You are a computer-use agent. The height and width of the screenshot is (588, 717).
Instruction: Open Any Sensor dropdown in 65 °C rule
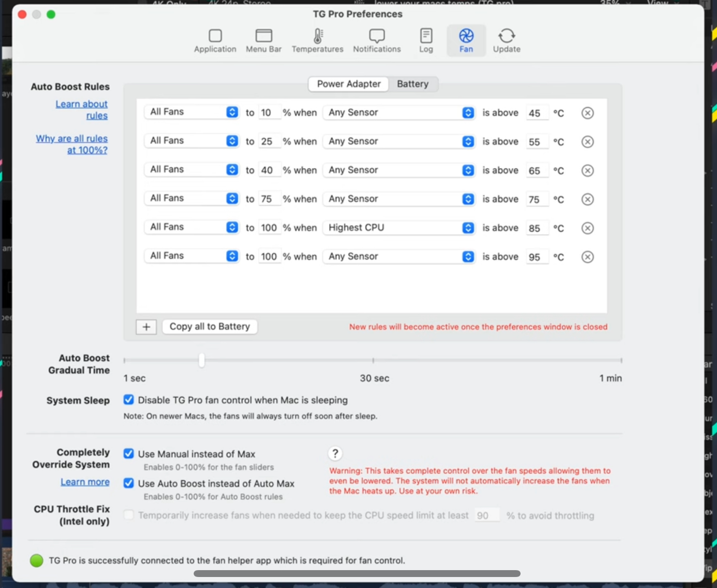tap(399, 170)
